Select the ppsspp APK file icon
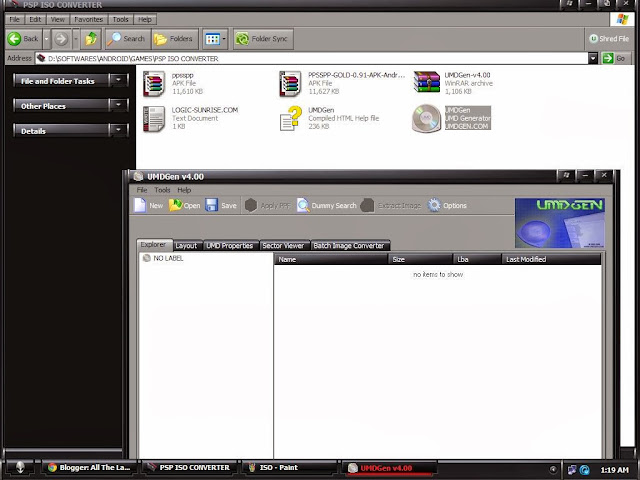This screenshot has height=480, width=640. [154, 83]
